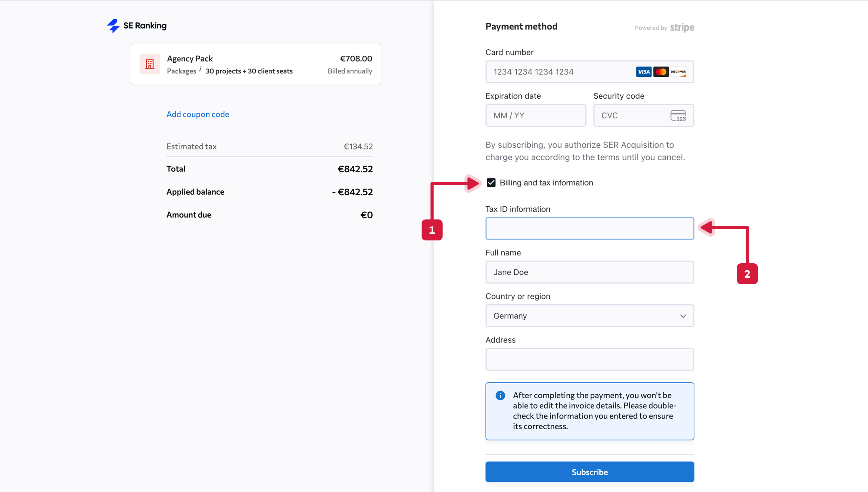The height and width of the screenshot is (492, 868).
Task: Click the Packages info 'i' icon
Action: 200,69
